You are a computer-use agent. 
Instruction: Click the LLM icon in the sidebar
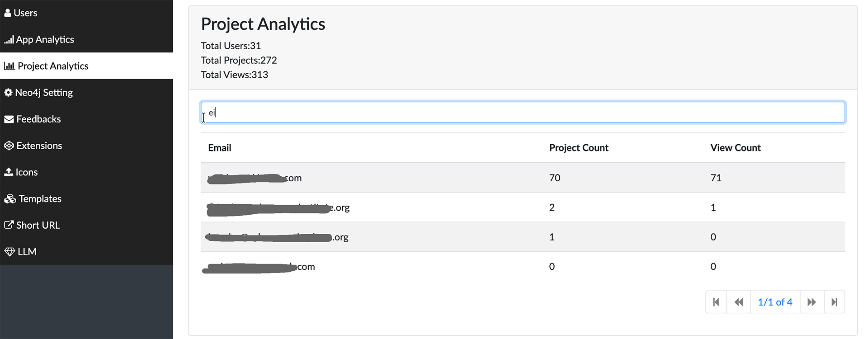[9, 251]
